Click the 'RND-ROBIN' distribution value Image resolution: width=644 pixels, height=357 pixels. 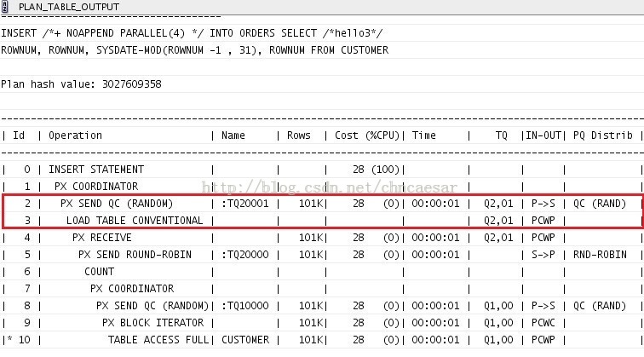pyautogui.click(x=600, y=255)
